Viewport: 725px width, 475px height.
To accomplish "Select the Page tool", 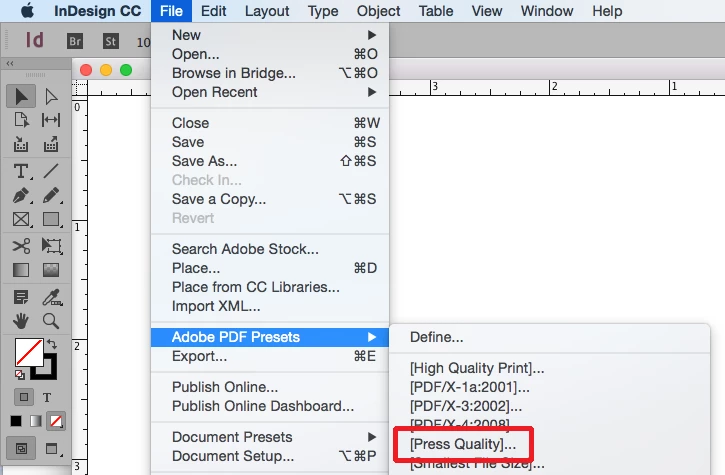I will pyautogui.click(x=21, y=120).
